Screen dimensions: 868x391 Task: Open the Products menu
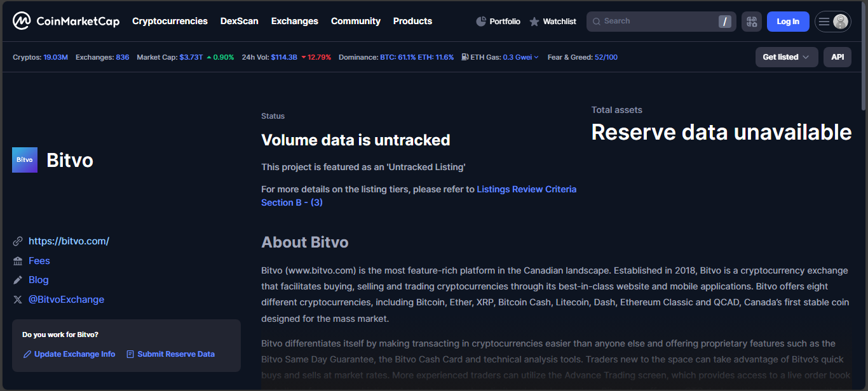tap(412, 21)
